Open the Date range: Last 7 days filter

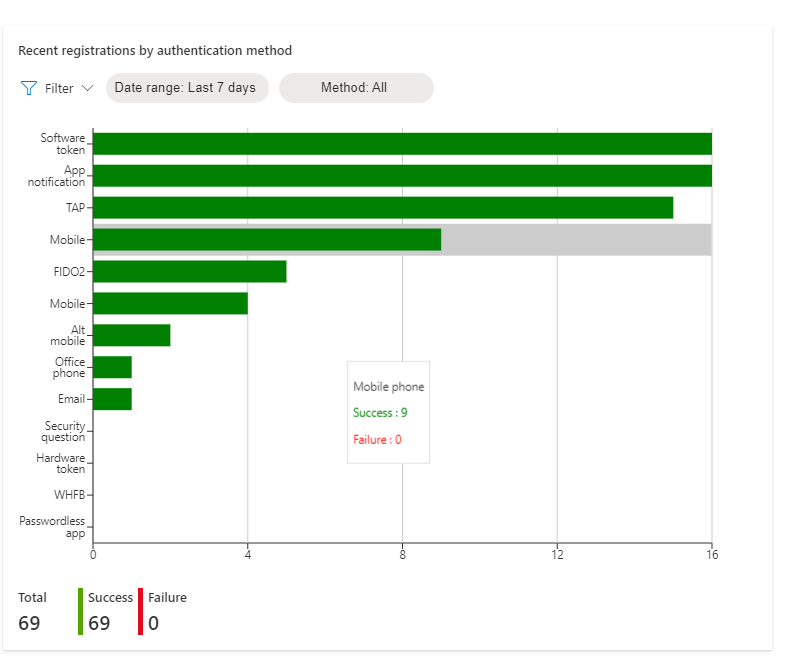click(x=185, y=88)
